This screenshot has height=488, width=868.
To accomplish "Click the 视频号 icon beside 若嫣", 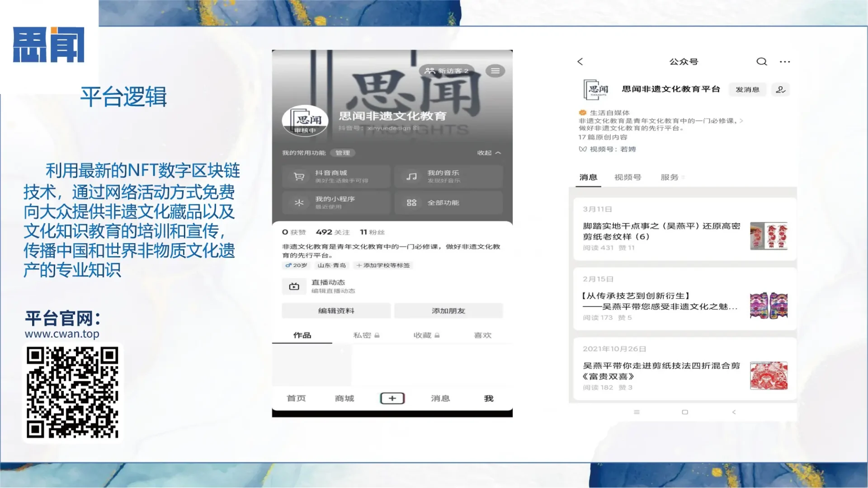I will (583, 149).
